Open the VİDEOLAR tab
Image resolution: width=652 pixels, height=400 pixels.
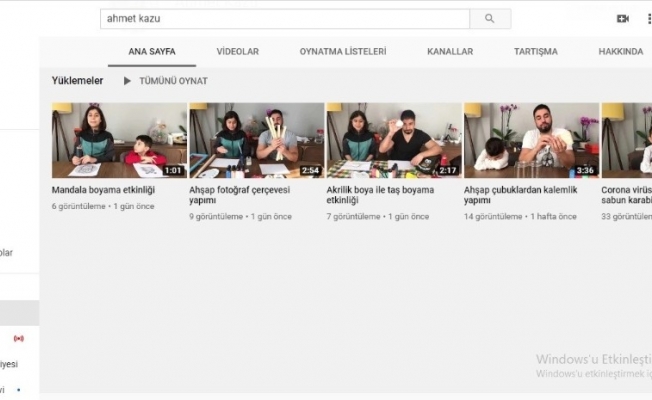pyautogui.click(x=238, y=52)
